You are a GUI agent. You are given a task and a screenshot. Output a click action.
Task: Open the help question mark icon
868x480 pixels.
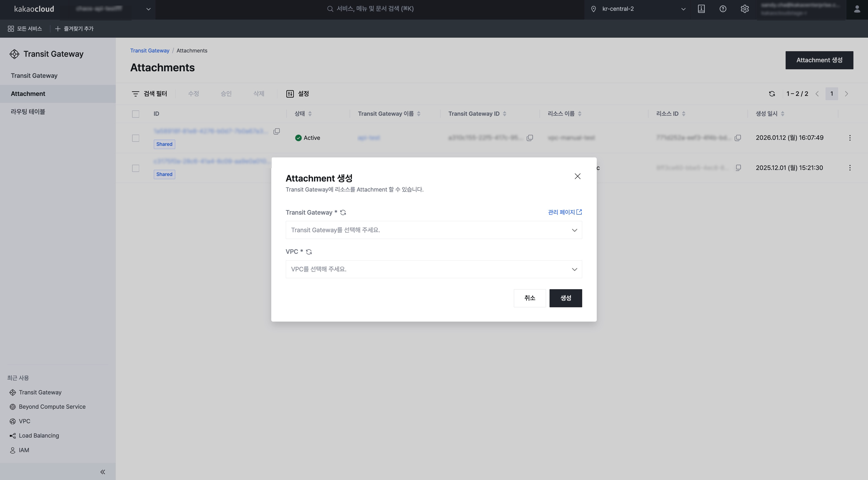(723, 9)
